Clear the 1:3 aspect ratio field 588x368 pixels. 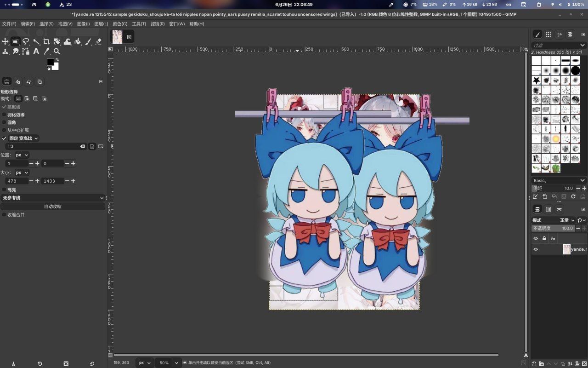(x=83, y=146)
